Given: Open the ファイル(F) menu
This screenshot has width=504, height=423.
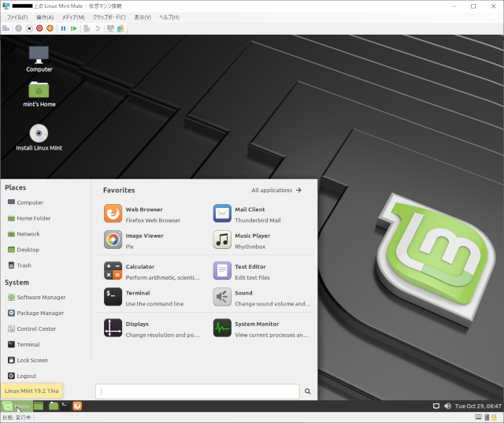Looking at the screenshot, I should tap(17, 17).
